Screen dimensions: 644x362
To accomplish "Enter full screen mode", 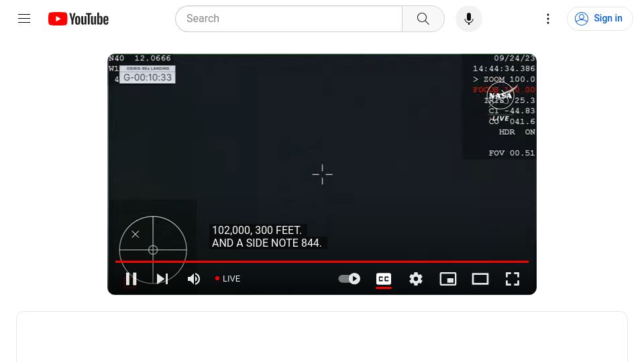I will [x=512, y=279].
